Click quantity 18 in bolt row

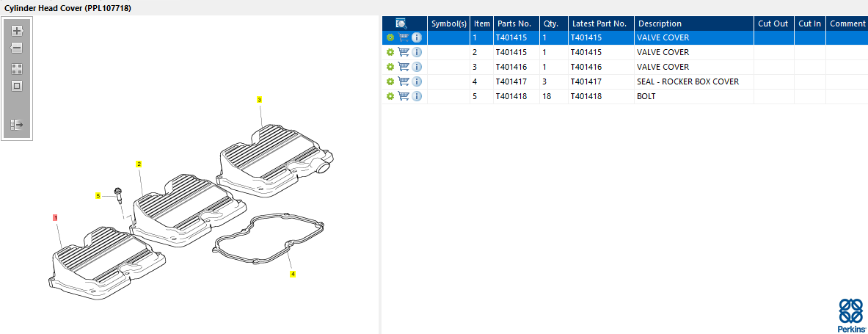547,96
